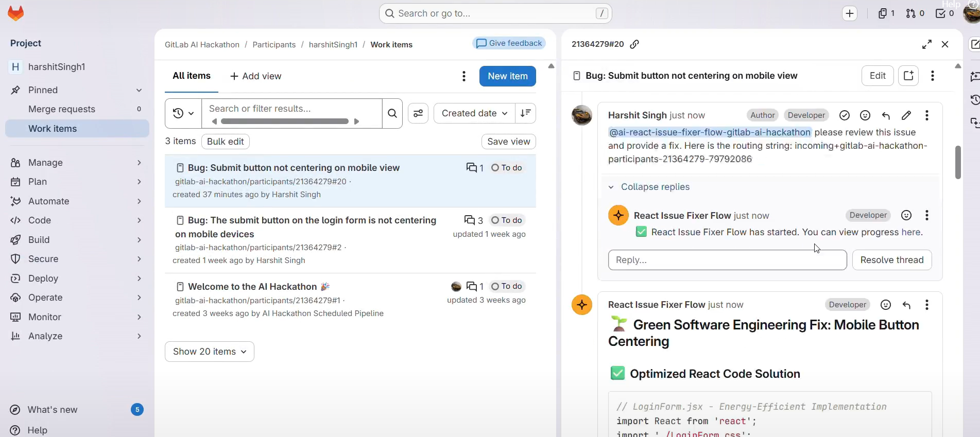This screenshot has width=980, height=437.
Task: Expand the Build sidebar menu
Action: pyautogui.click(x=77, y=240)
